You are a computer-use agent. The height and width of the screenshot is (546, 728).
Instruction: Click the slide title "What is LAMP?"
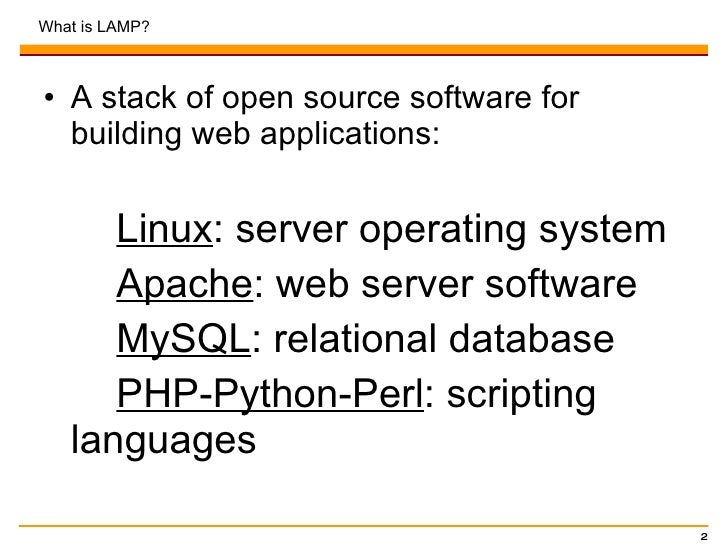point(94,26)
